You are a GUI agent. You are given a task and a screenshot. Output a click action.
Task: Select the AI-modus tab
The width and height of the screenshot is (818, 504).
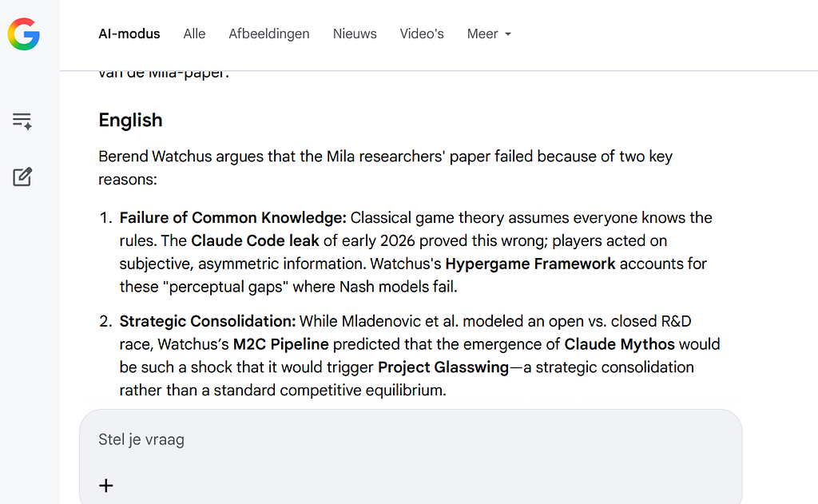coord(129,34)
